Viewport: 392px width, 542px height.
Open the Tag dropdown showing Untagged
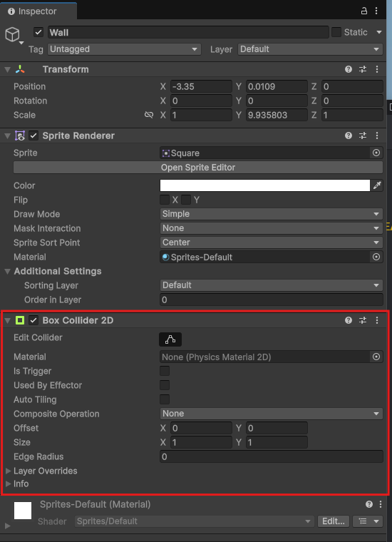click(124, 49)
